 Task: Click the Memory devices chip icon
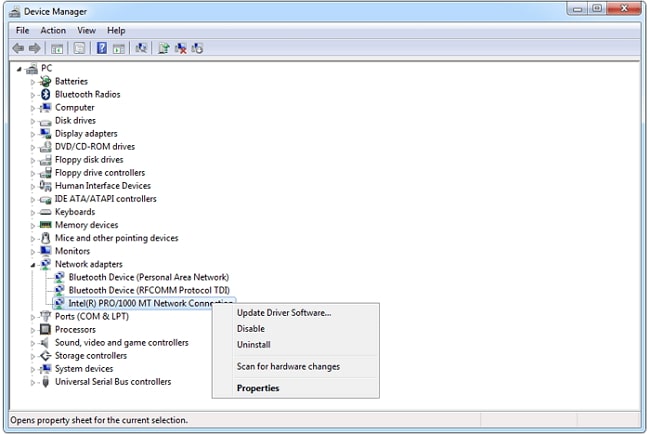tap(45, 225)
